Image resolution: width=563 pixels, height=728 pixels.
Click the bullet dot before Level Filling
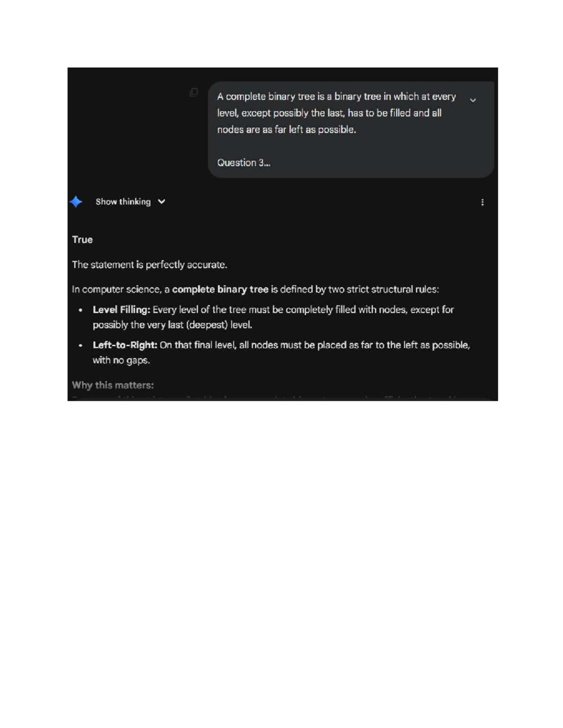pyautogui.click(x=81, y=310)
